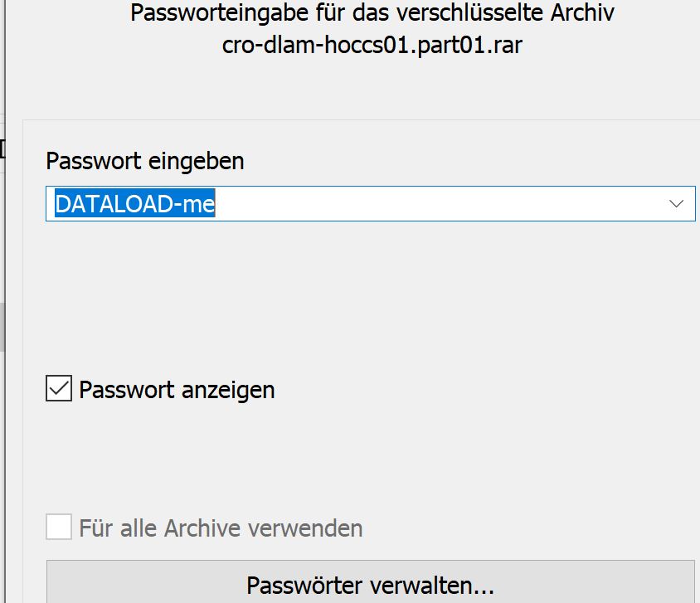Click the word "verwalten..." on the bottom button

[439, 586]
